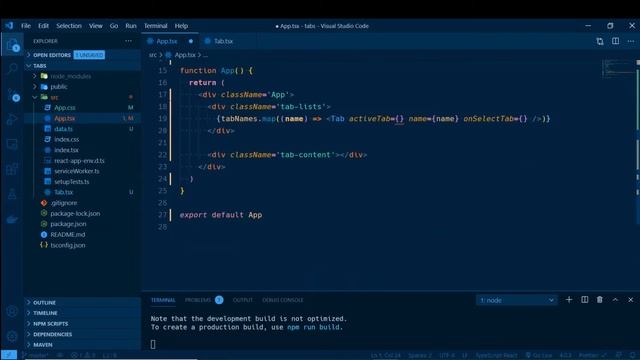Open App.css in the explorer

click(x=64, y=108)
